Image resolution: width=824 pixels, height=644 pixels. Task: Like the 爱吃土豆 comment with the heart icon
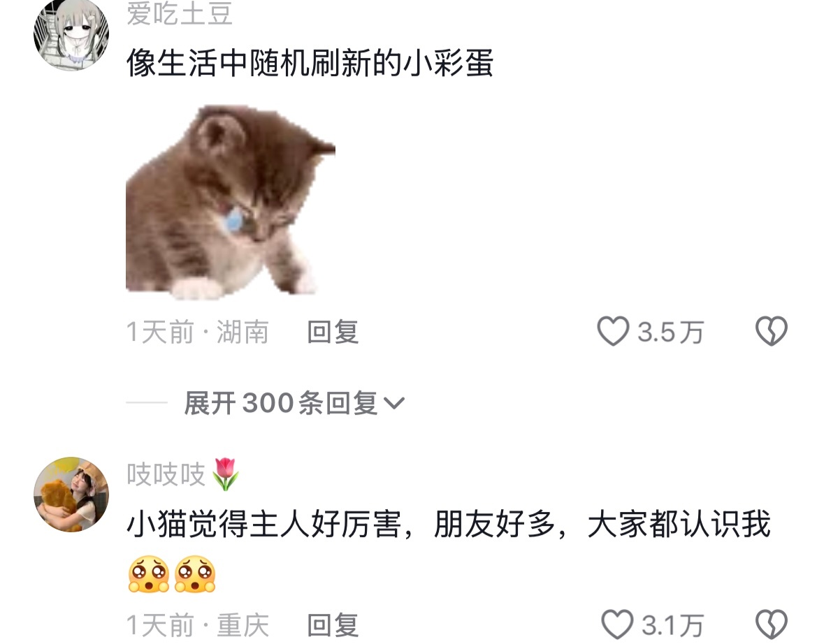[x=613, y=332]
